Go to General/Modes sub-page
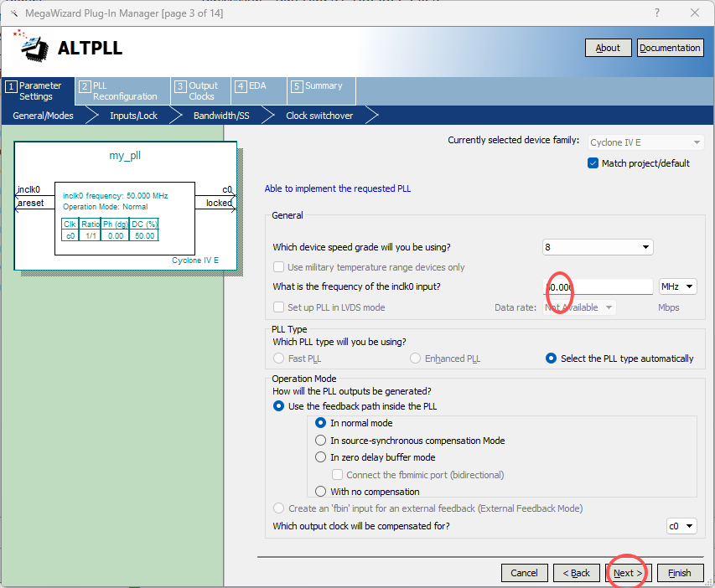The width and height of the screenshot is (715, 588). pos(43,116)
